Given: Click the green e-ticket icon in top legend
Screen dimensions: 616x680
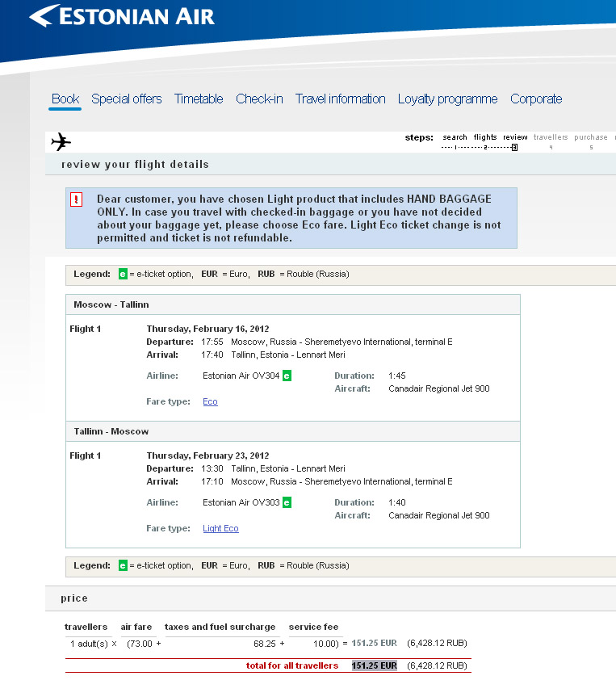Looking at the screenshot, I should click(x=123, y=274).
